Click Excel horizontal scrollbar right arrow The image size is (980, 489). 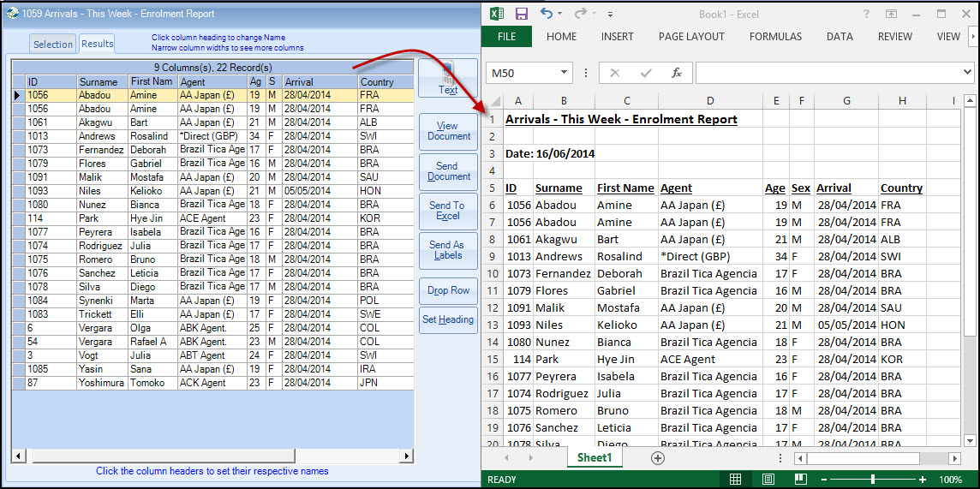(x=954, y=459)
